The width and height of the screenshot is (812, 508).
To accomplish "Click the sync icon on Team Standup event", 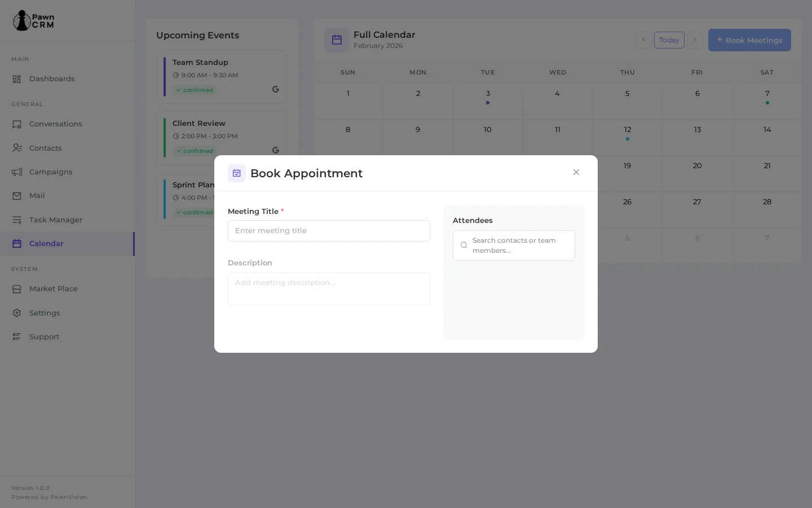I will 276,89.
